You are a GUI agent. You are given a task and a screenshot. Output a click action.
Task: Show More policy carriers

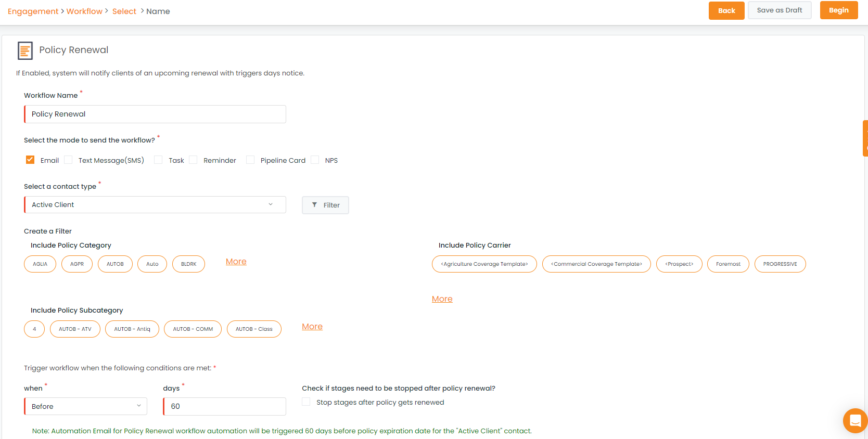point(442,299)
